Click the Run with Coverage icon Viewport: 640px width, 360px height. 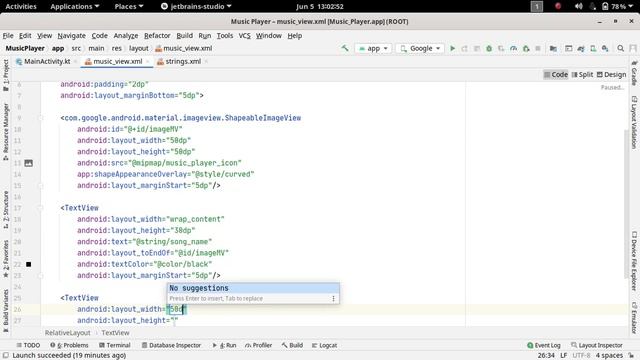point(501,48)
